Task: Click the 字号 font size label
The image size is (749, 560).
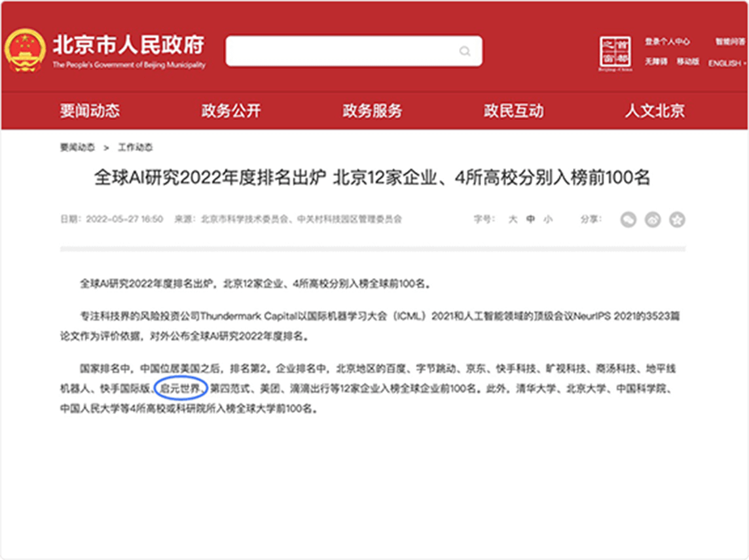Action: tap(484, 219)
